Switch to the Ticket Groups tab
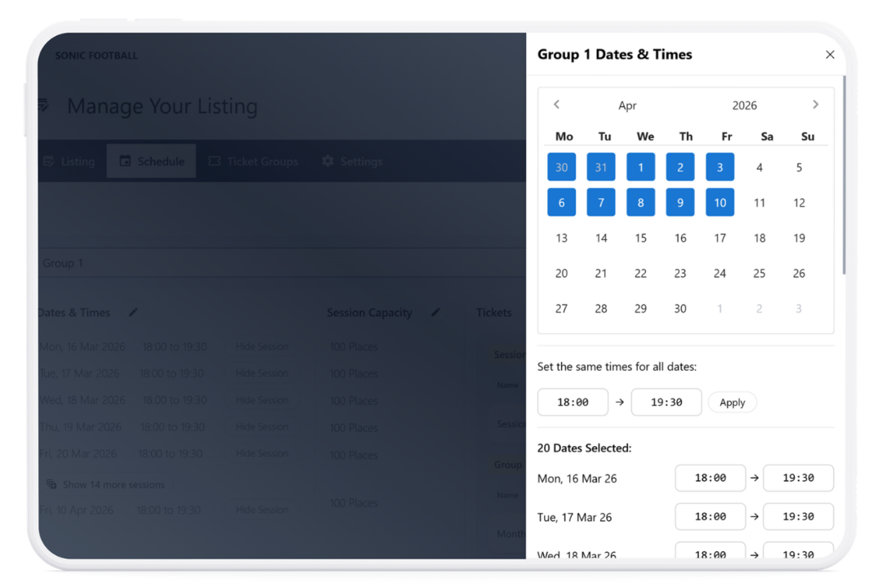Viewport: 882px width, 588px height. (253, 162)
